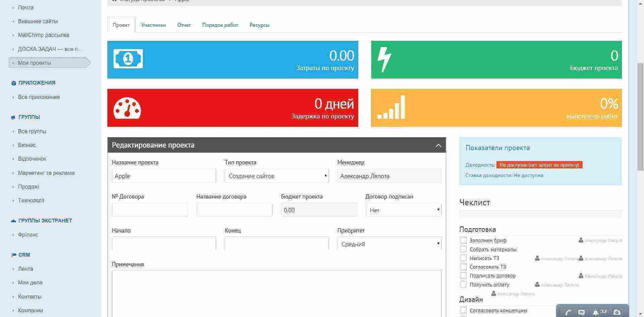Open Все приложения in sidebar
The height and width of the screenshot is (317, 644).
pos(39,97)
